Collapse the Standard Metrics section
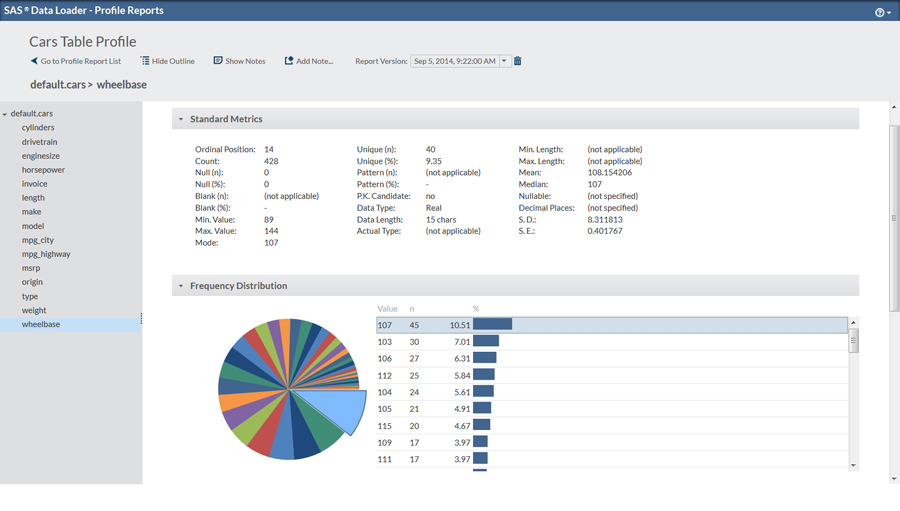 [181, 119]
